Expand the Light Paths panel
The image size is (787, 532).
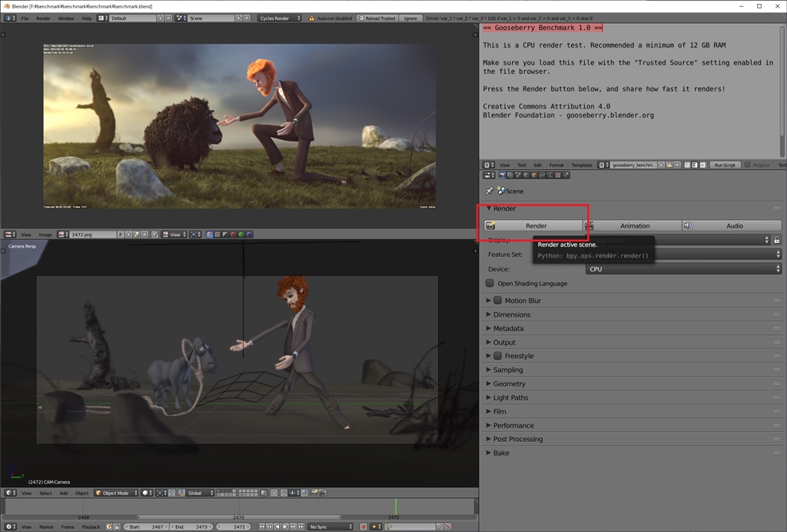[511, 397]
